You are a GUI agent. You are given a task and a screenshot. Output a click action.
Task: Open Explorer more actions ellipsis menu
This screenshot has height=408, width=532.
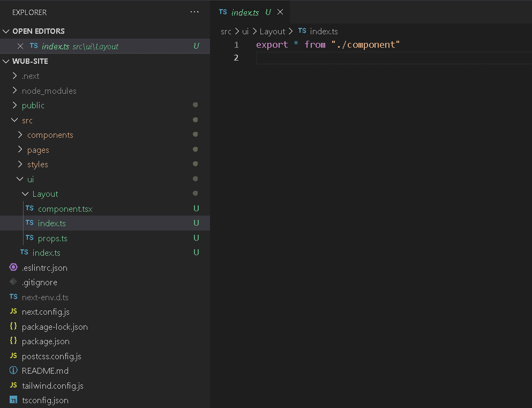point(194,12)
